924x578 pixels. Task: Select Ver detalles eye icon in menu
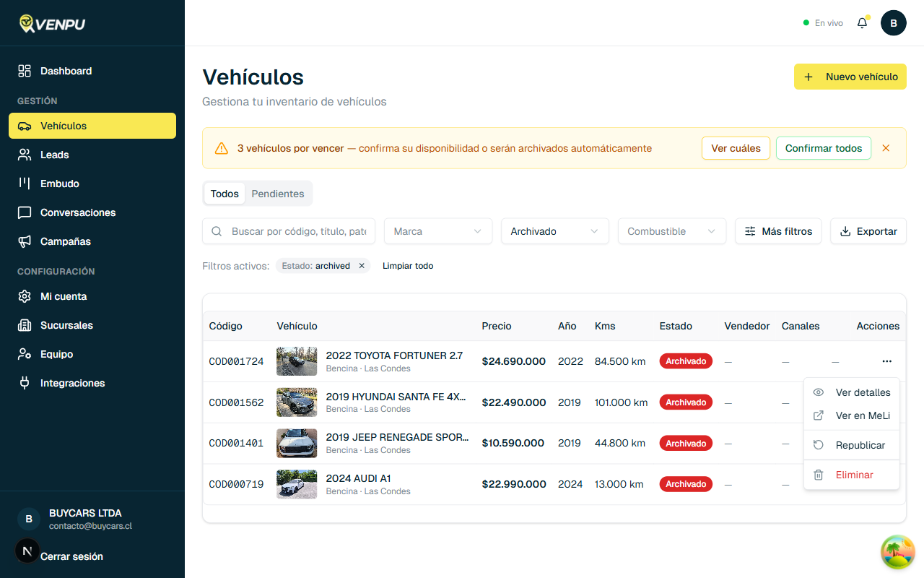[x=818, y=392]
